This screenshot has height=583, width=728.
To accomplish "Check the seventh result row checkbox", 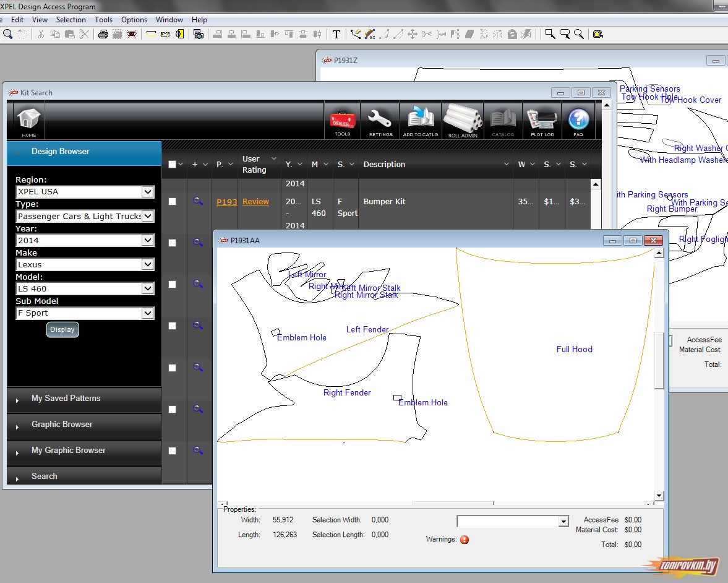I will (172, 451).
